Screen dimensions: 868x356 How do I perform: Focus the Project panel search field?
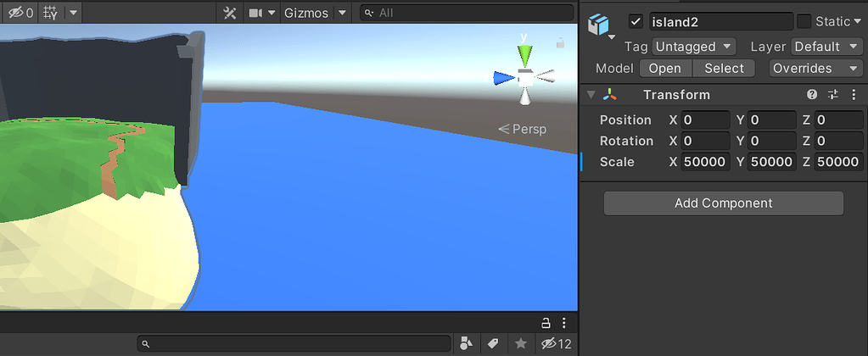point(294,344)
